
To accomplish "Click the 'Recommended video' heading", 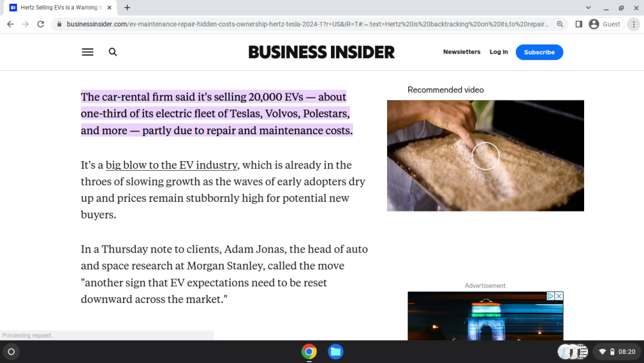I will [x=445, y=90].
